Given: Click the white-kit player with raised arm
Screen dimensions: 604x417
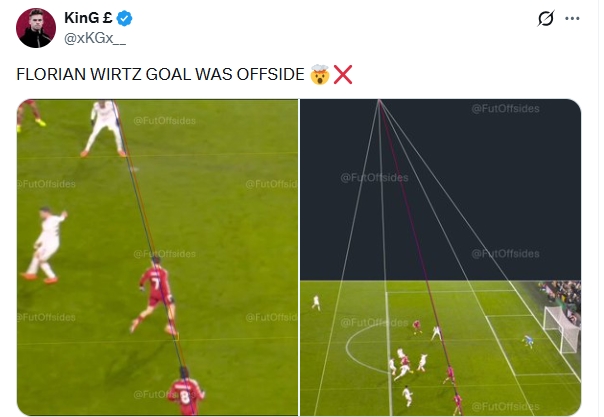Looking at the screenshot, I should [45, 245].
